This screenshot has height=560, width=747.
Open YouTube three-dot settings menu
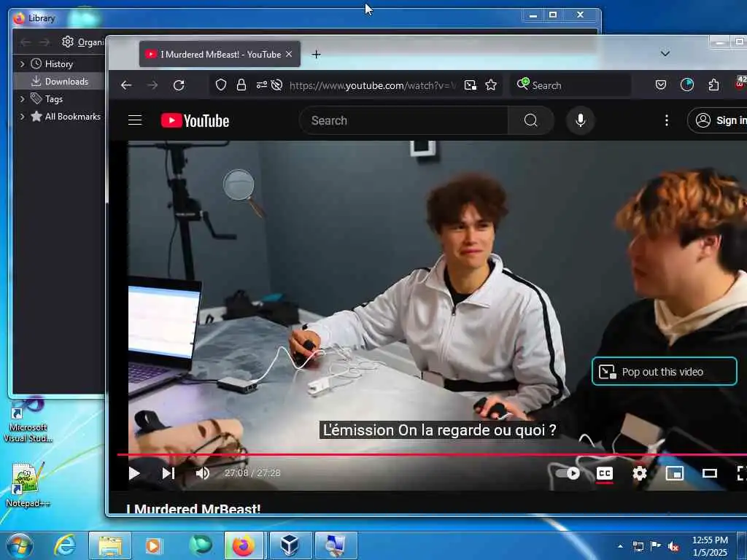click(667, 120)
